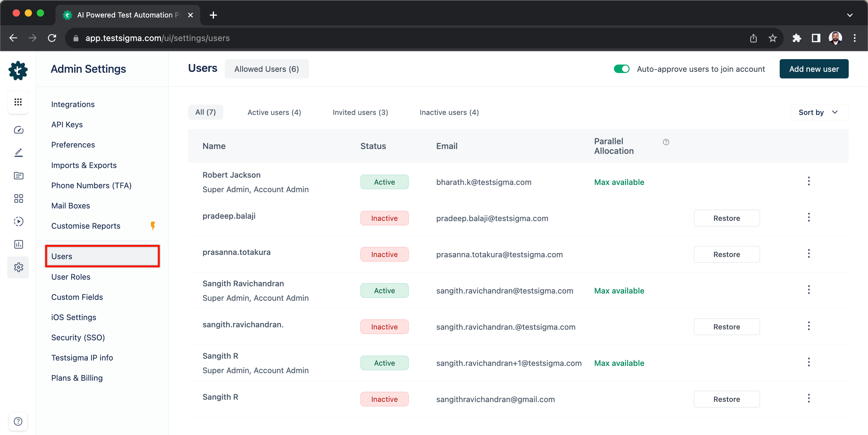The width and height of the screenshot is (868, 435).
Task: Click the Testsigma logo icon
Action: [x=18, y=71]
